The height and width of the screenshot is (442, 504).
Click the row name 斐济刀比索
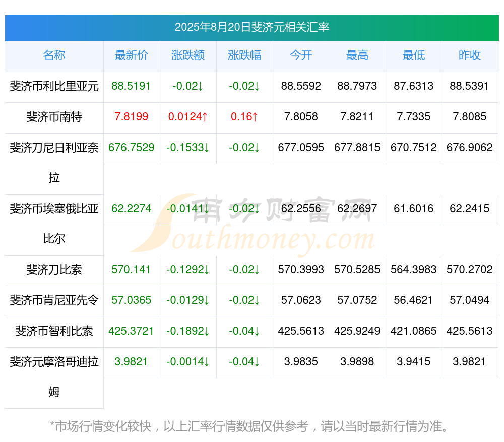(x=54, y=269)
